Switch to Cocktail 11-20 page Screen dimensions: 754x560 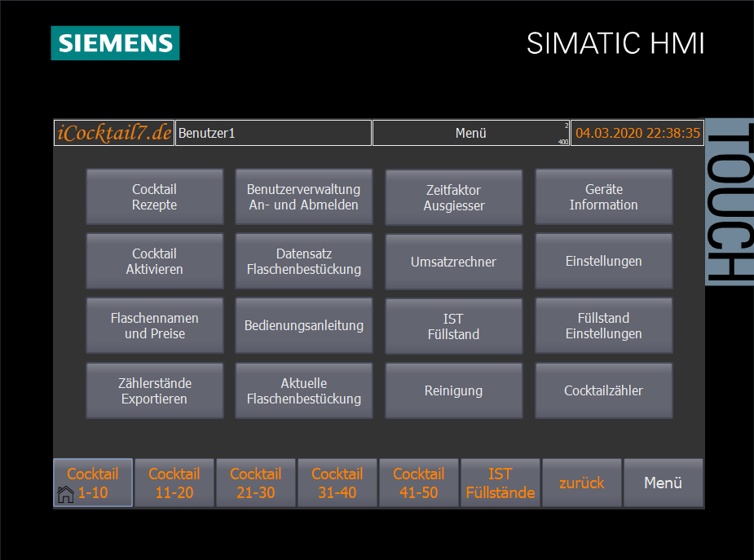click(174, 483)
